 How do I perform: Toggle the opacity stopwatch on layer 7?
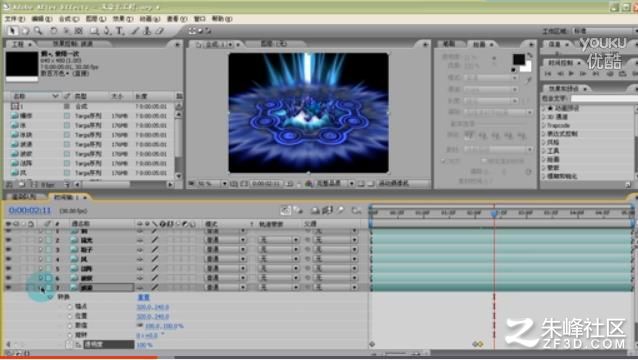point(69,345)
